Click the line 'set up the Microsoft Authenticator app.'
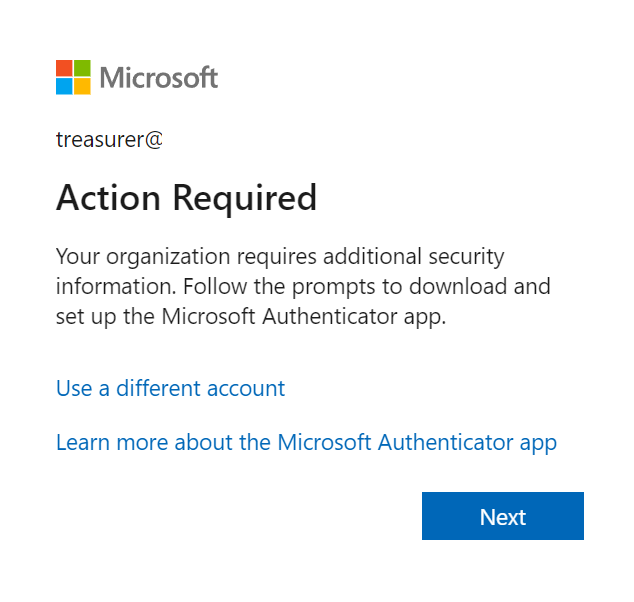This screenshot has height=602, width=634. coord(251,317)
